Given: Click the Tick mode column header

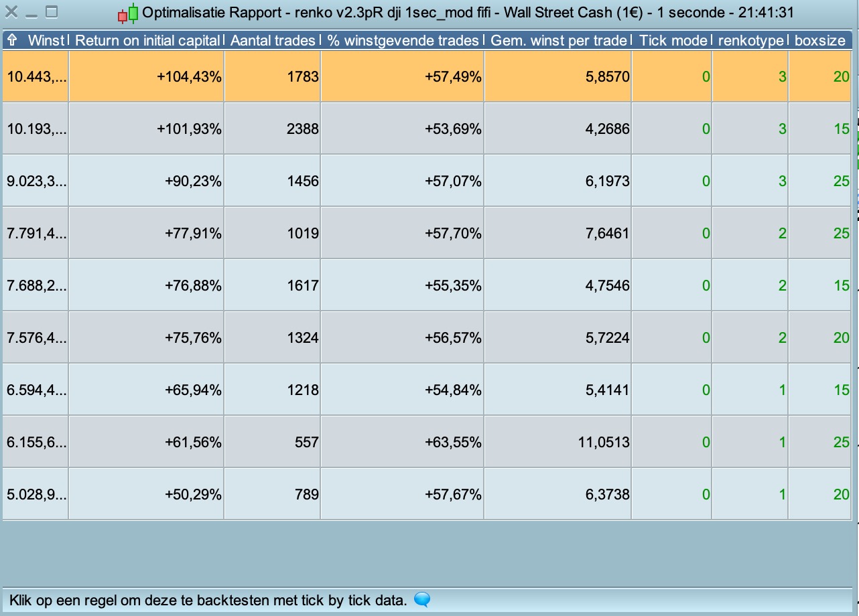Looking at the screenshot, I should coord(672,40).
